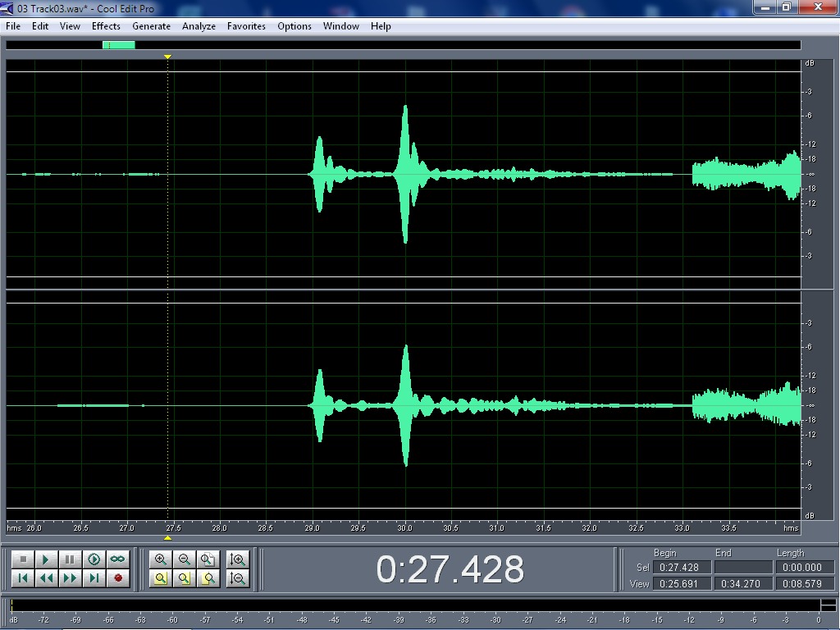
Task: Click the Cool Edit Pro title bar icon
Action: [7, 8]
